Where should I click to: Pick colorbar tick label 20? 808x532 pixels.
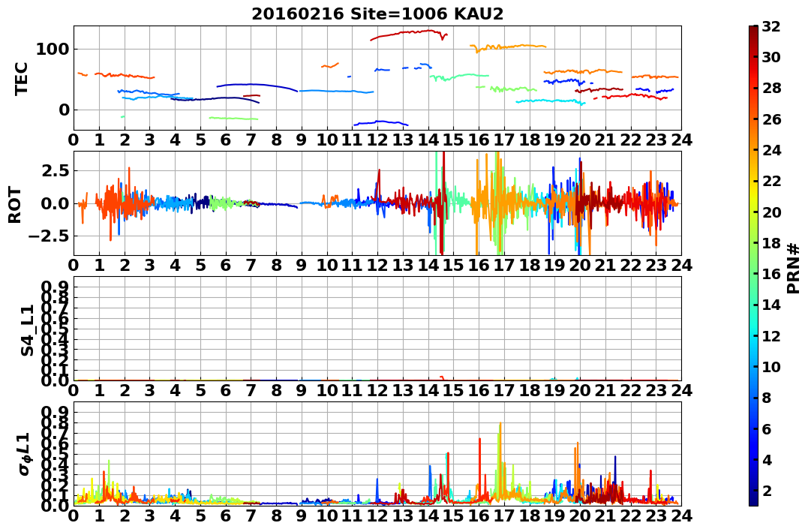[771, 212]
